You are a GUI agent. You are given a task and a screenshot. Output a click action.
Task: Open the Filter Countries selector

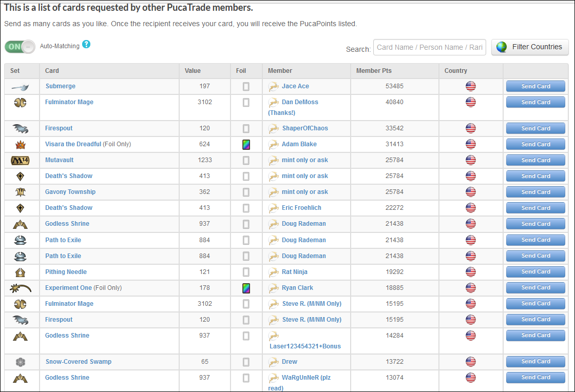(x=530, y=47)
